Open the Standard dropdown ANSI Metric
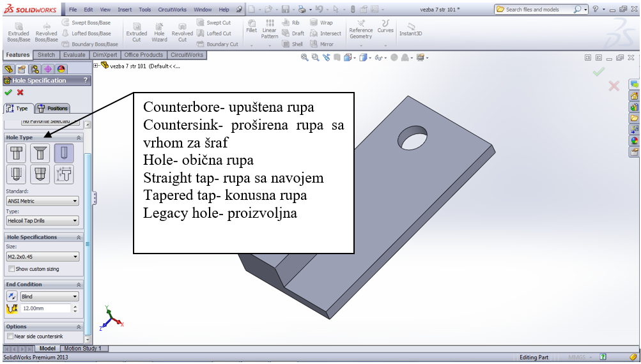 point(43,201)
